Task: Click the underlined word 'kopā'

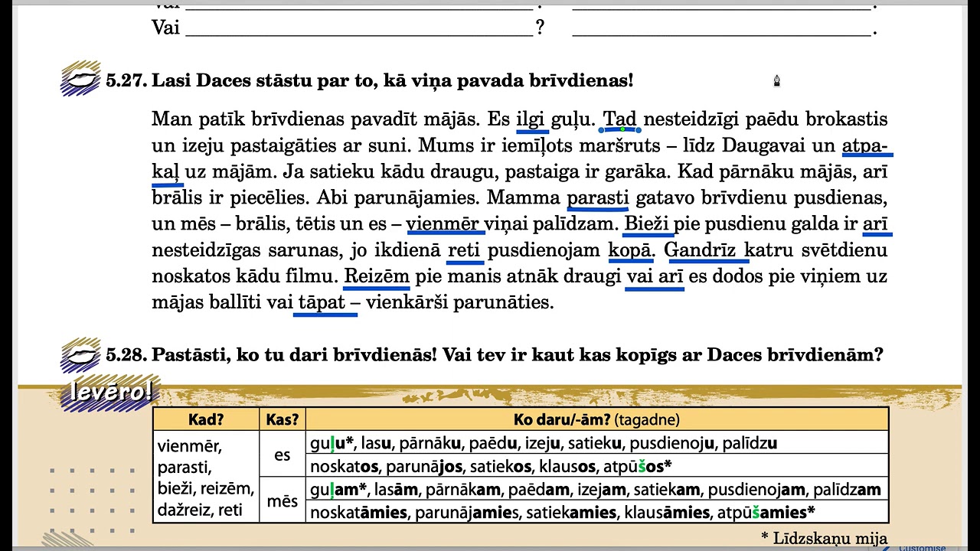Action: click(x=631, y=251)
